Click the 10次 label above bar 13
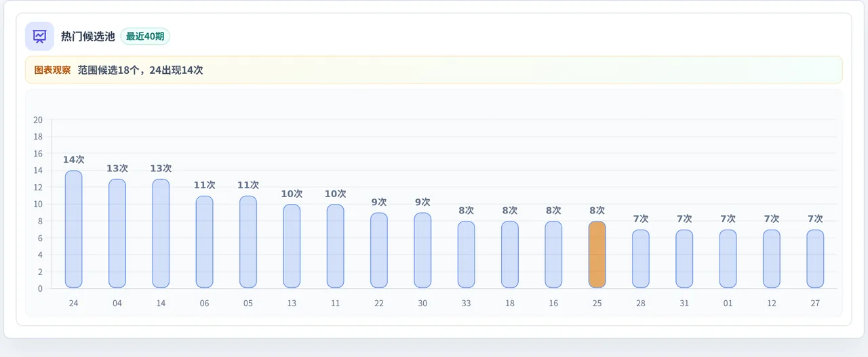Image resolution: width=868 pixels, height=357 pixels. coord(292,194)
